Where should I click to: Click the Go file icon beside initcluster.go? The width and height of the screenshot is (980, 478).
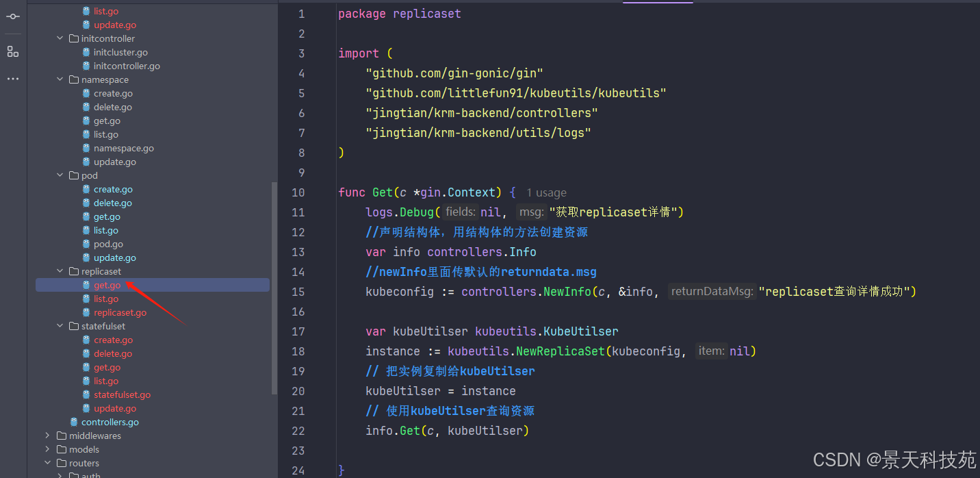click(86, 52)
